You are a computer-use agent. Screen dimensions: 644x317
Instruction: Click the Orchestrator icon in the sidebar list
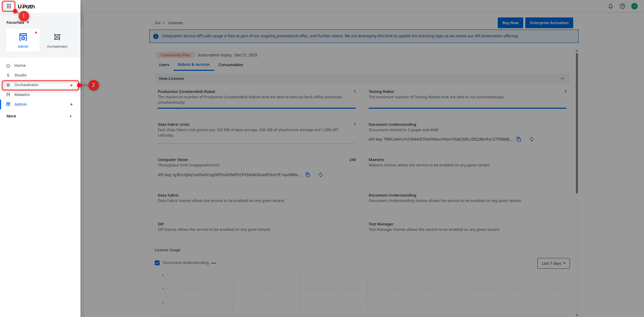[x=8, y=85]
